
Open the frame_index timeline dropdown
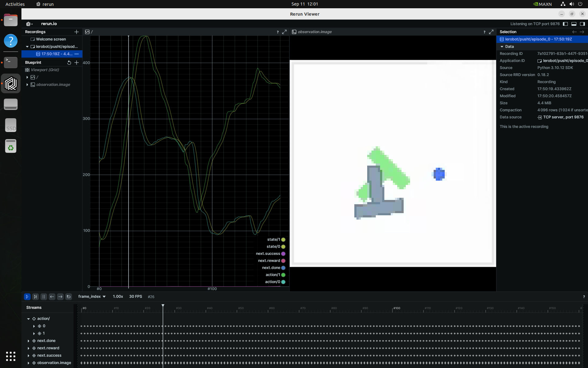pyautogui.click(x=92, y=297)
